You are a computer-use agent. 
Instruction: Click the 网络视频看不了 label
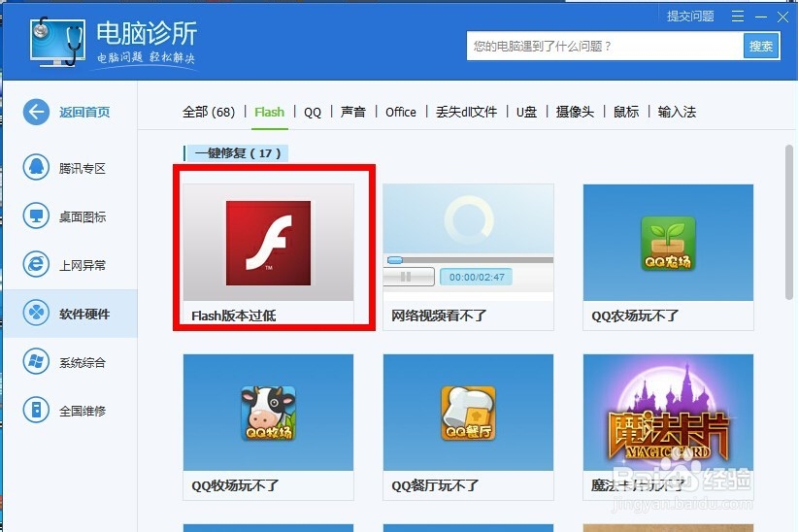[x=439, y=316]
